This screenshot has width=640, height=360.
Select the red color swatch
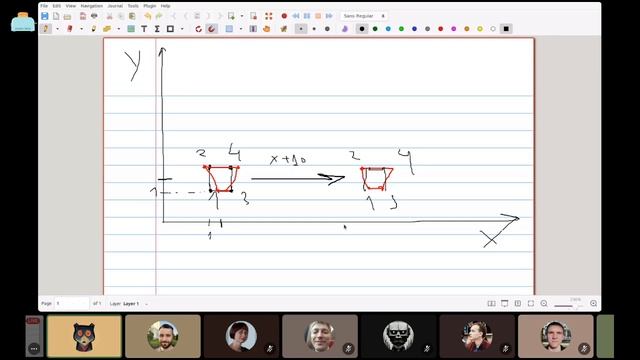pos(440,29)
